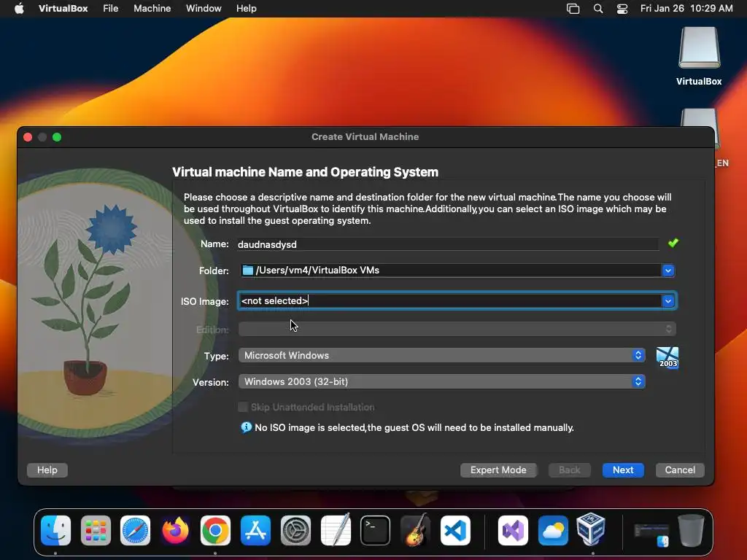Open Google Chrome in the dock
The image size is (747, 560).
215,530
